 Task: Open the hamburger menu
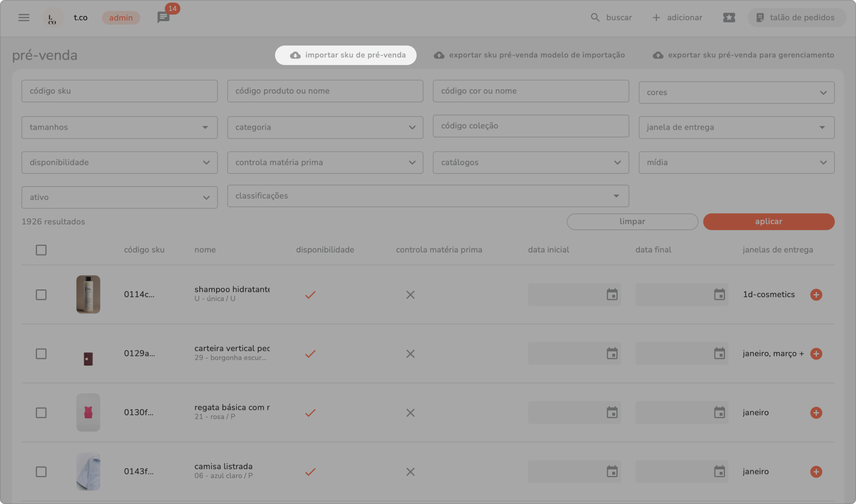(24, 17)
